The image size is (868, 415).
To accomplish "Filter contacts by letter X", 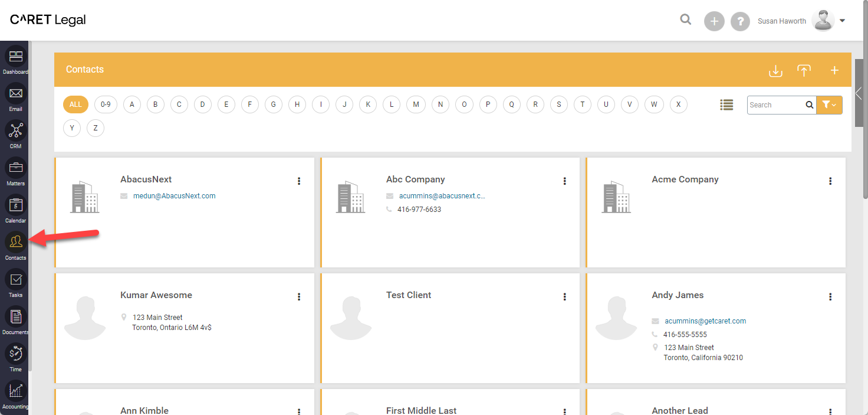I will (x=678, y=104).
